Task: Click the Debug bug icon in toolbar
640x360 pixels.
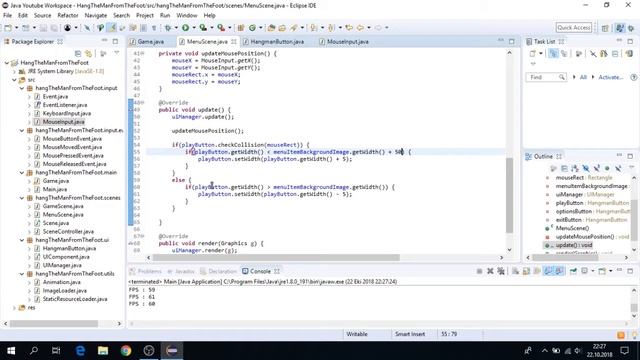Action: 168,28
